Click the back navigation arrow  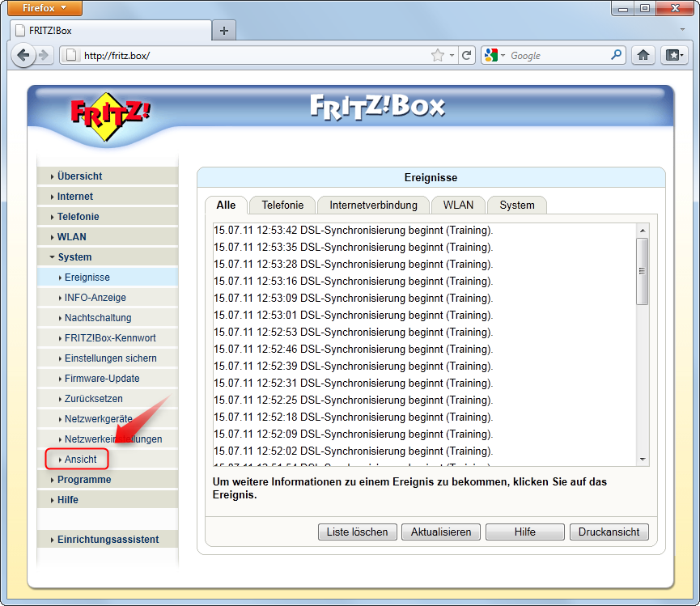pos(23,55)
